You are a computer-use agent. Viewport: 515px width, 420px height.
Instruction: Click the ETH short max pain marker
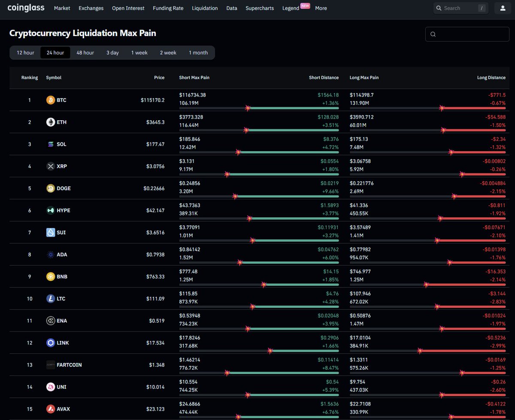pos(246,130)
